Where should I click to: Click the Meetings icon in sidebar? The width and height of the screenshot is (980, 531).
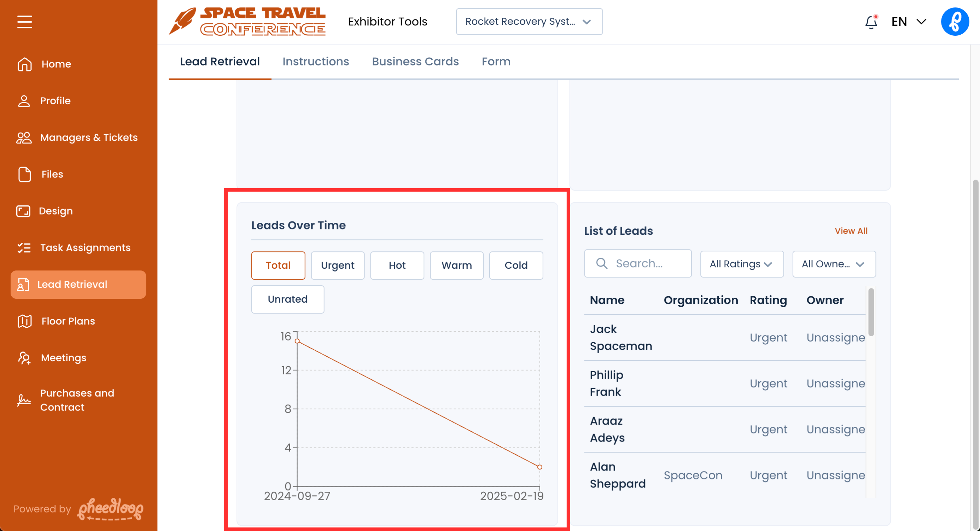24,358
